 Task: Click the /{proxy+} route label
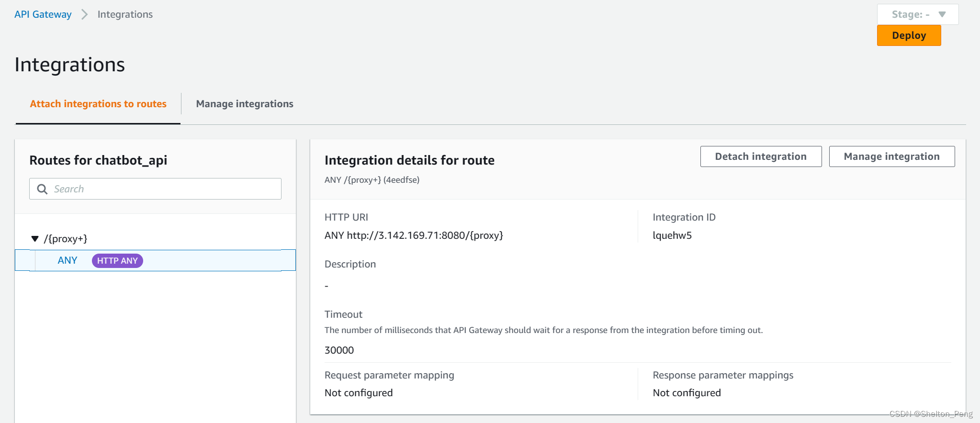(66, 239)
